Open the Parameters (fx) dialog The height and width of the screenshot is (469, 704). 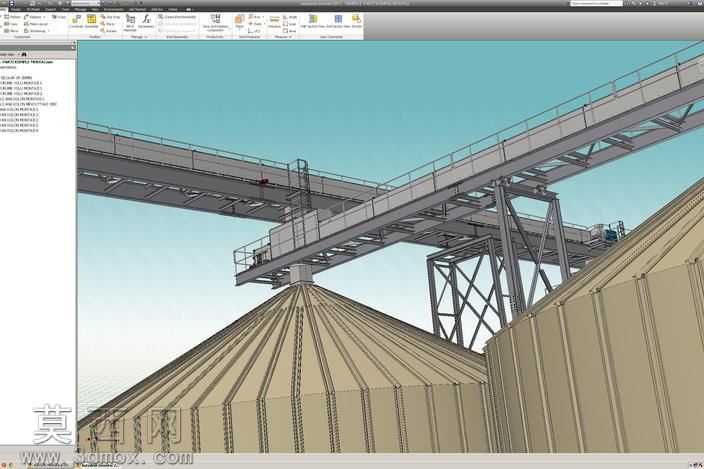point(146,21)
